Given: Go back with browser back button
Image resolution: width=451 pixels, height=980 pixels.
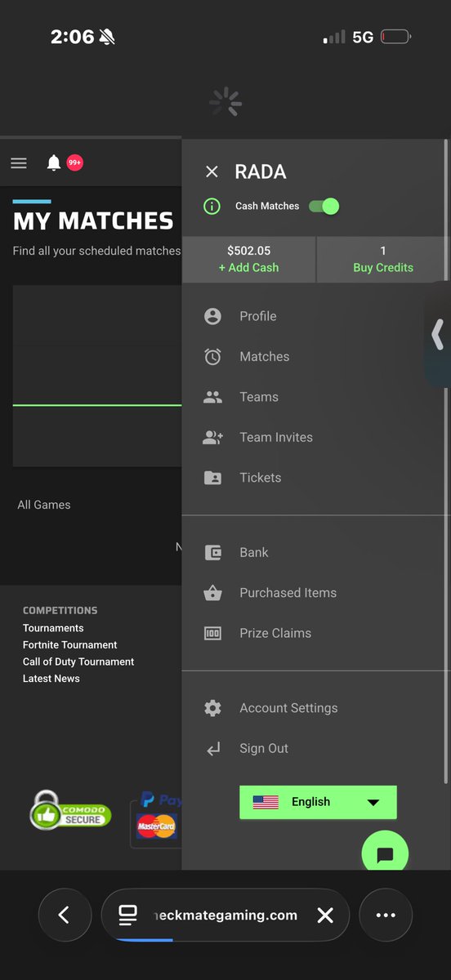Looking at the screenshot, I should [x=65, y=915].
